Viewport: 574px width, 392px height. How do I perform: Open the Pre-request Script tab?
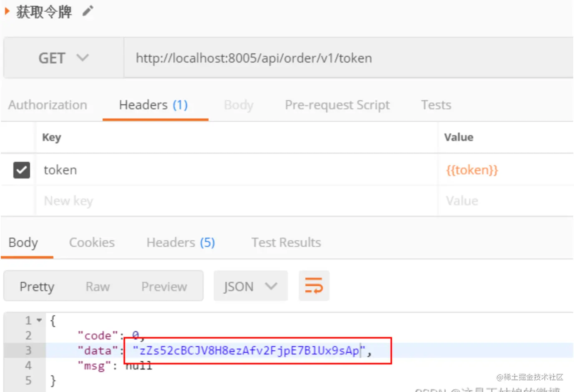click(x=337, y=105)
